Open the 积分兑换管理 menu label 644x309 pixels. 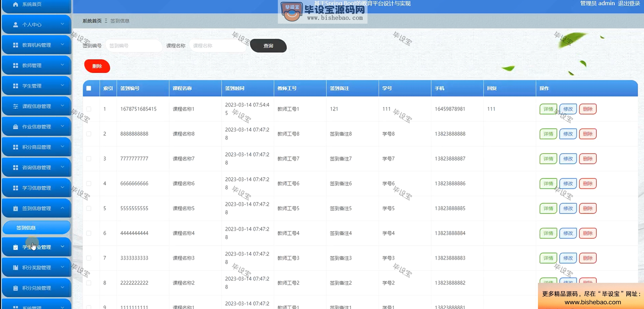36,288
